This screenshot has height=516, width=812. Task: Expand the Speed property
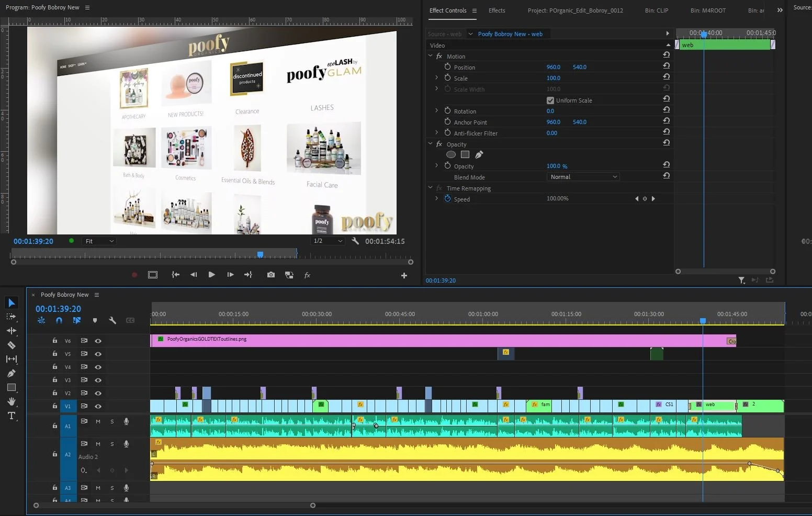click(x=436, y=198)
